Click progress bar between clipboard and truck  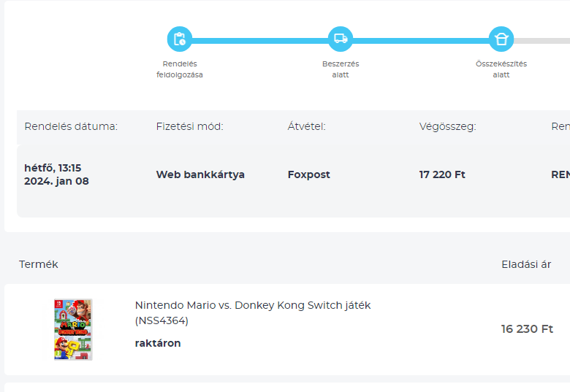tap(260, 40)
